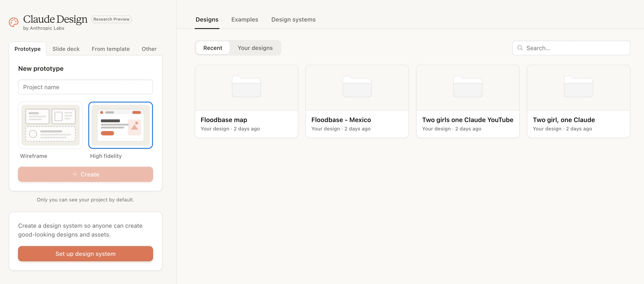
Task: Open the Two girl, one Claude title
Action: (x=564, y=120)
